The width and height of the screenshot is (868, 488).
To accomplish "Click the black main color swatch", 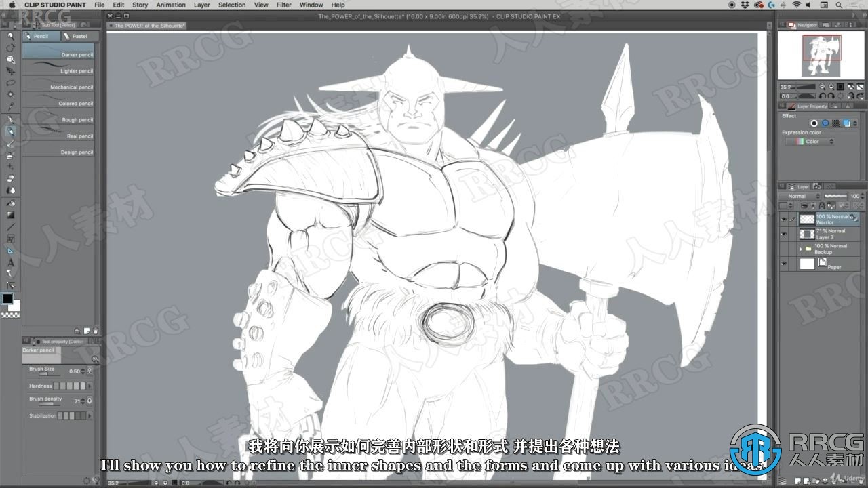I will [x=7, y=298].
